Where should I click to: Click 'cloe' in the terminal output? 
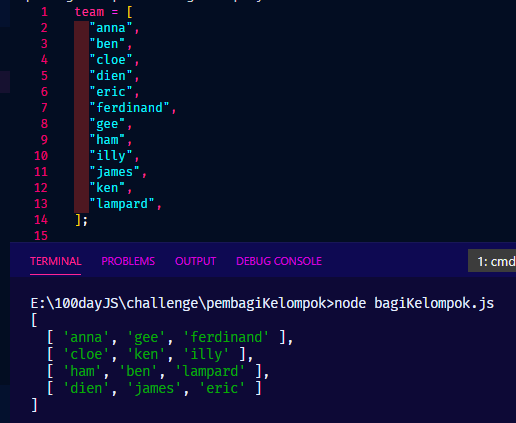click(86, 354)
